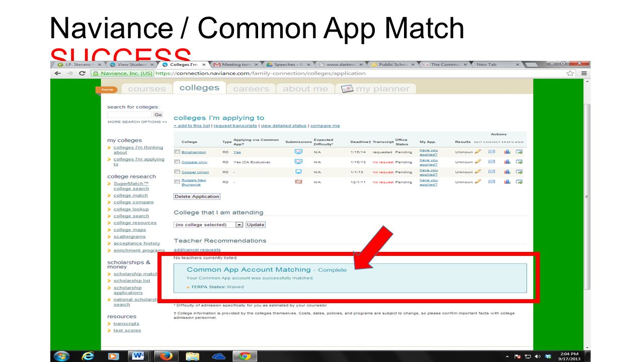Open the acceptance history link
The image size is (644, 362).
(x=137, y=243)
